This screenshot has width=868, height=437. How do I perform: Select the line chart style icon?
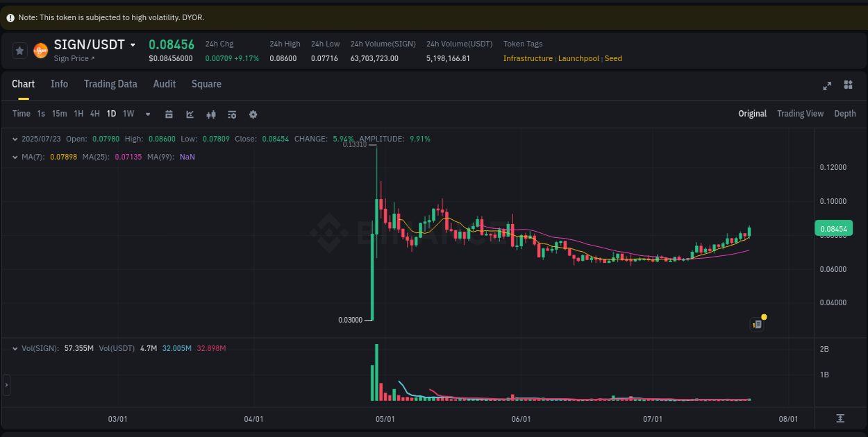click(x=190, y=113)
